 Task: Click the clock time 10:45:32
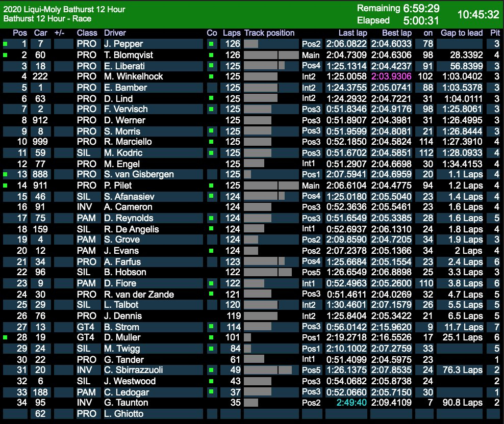coord(478,14)
